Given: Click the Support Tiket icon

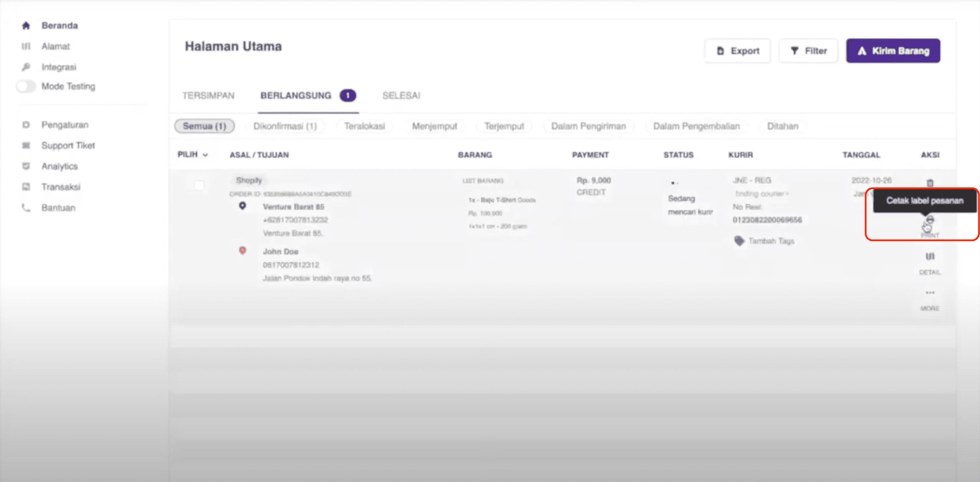Looking at the screenshot, I should [26, 145].
